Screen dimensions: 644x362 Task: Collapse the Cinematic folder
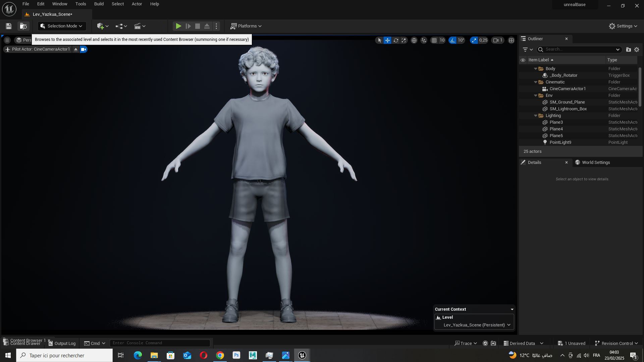point(536,82)
